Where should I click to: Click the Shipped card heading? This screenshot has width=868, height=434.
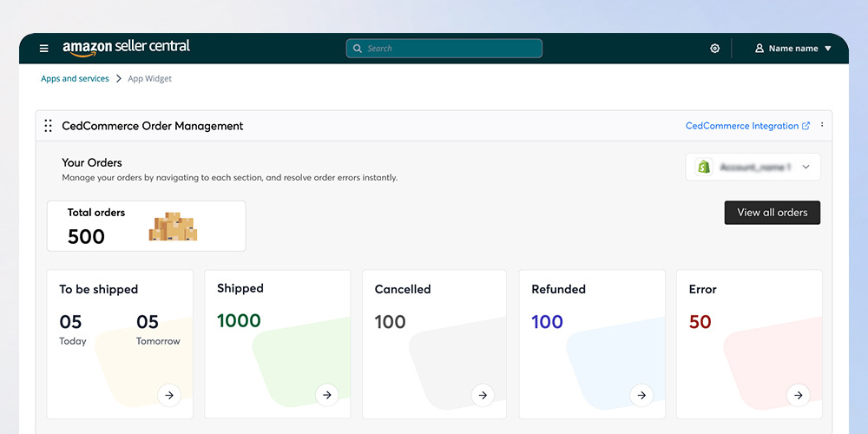240,288
